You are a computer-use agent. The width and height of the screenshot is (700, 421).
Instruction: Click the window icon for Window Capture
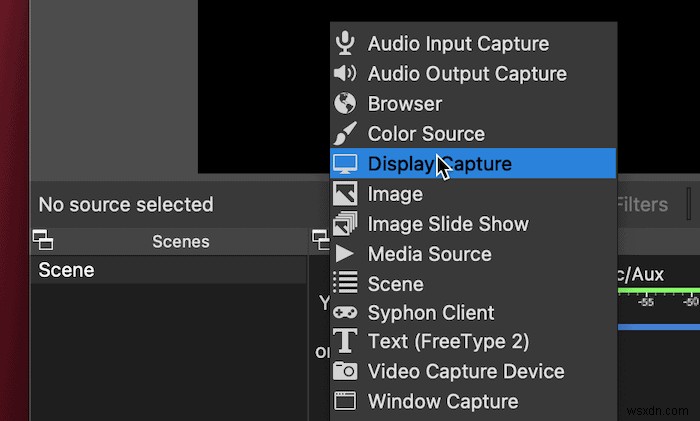(x=345, y=401)
